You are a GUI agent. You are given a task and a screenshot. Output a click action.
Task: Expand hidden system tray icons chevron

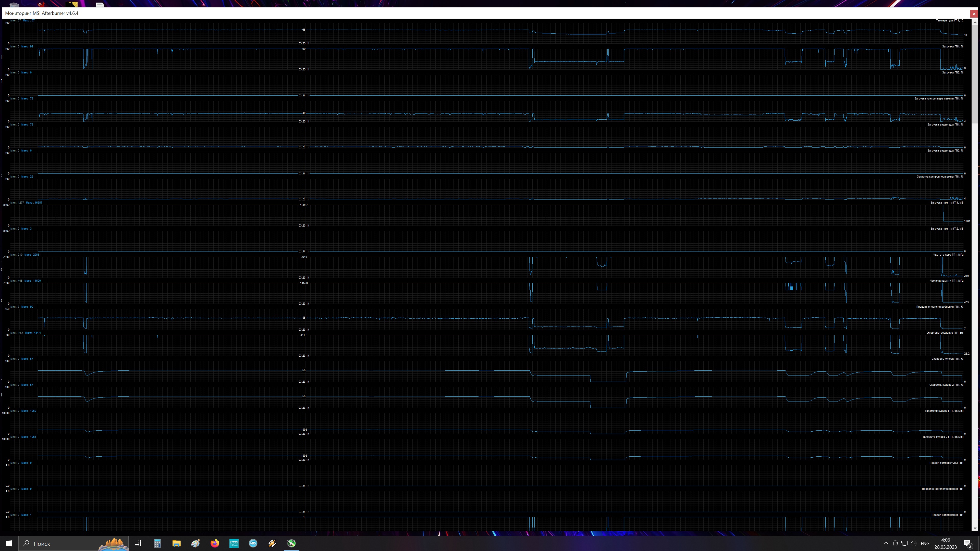[x=886, y=543]
